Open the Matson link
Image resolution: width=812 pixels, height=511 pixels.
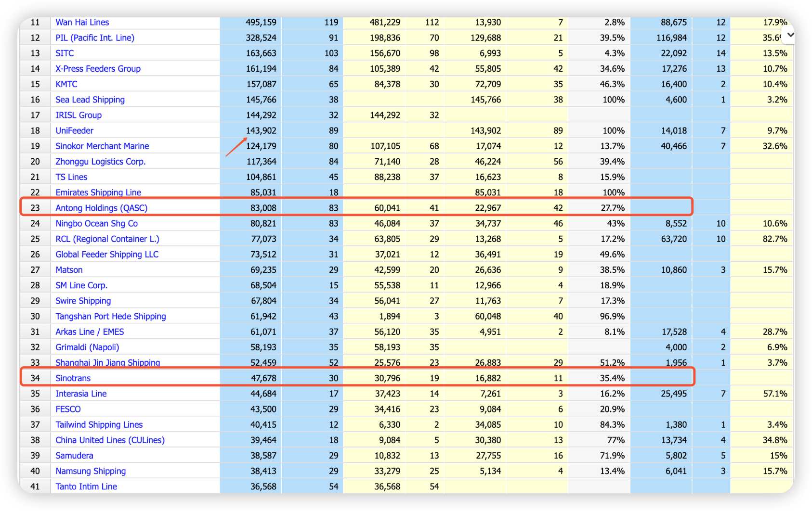(69, 269)
